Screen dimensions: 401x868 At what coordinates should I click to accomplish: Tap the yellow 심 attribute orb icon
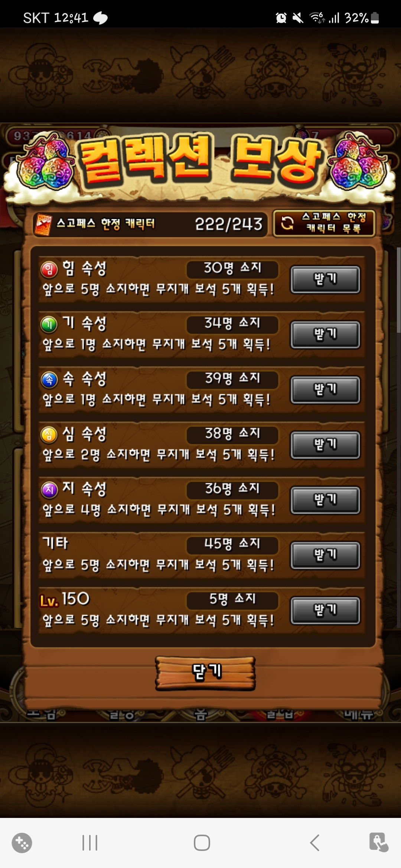(49, 435)
